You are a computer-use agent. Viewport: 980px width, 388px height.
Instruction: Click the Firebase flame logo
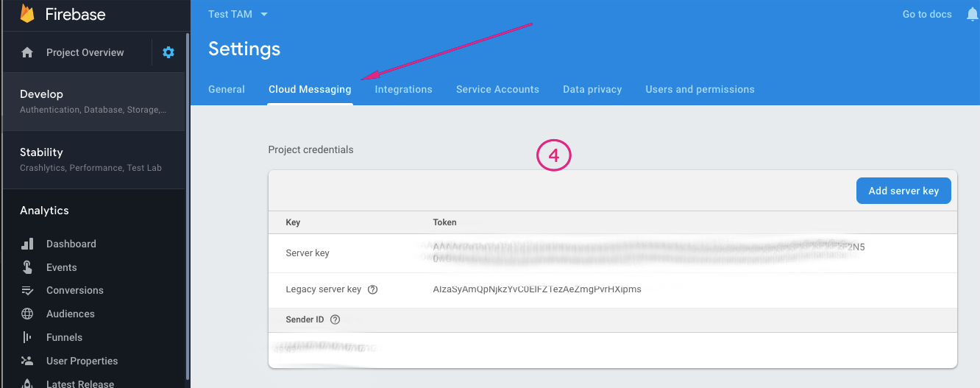[x=27, y=13]
